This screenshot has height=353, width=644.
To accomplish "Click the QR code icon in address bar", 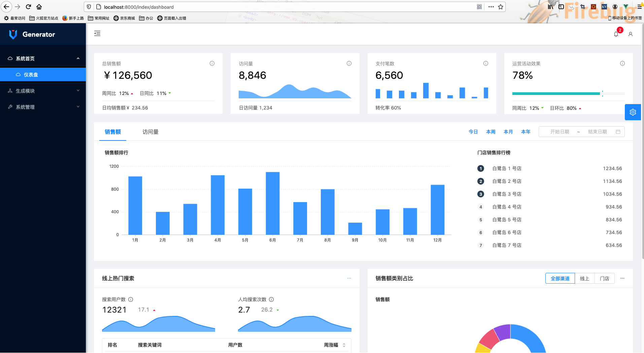I will (479, 7).
